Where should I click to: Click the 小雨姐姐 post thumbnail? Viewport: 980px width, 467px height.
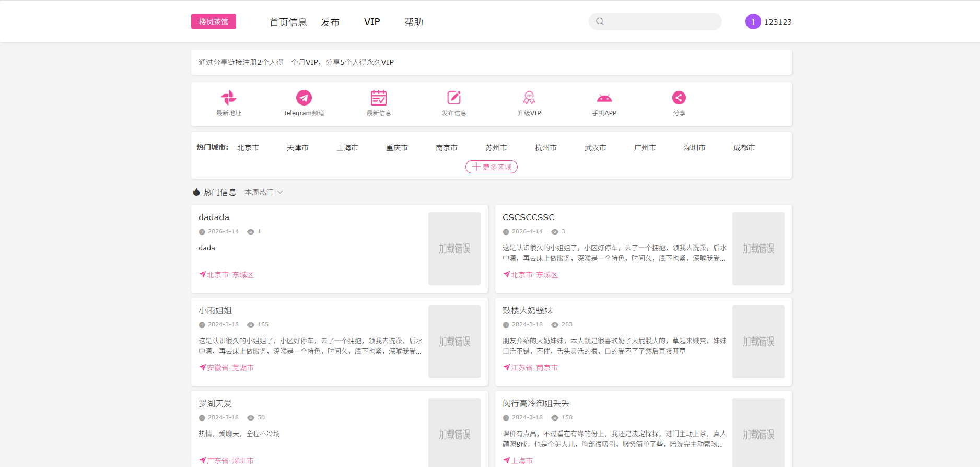tap(454, 342)
